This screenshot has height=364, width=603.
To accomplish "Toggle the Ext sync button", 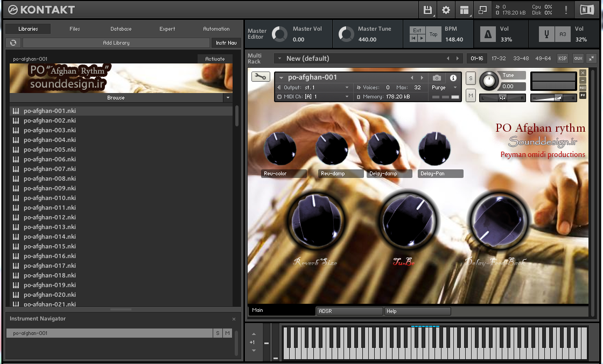I will click(x=417, y=30).
